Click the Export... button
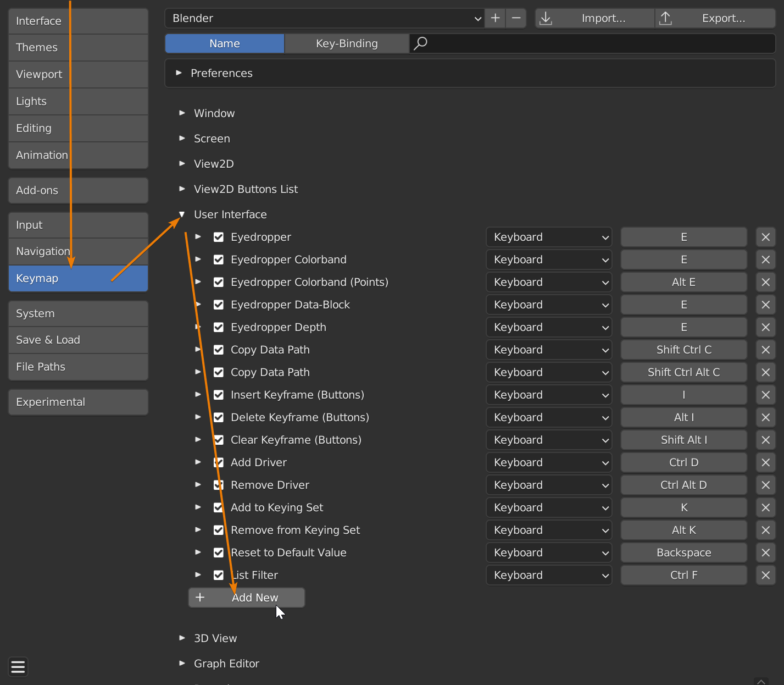Screen dimensions: 784x685 coord(715,18)
